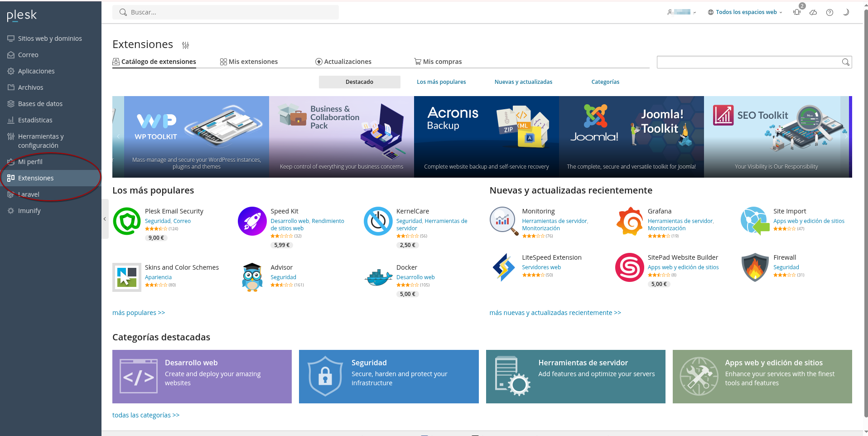The width and height of the screenshot is (868, 436).
Task: Go to next carousel slide
Action: (846, 136)
